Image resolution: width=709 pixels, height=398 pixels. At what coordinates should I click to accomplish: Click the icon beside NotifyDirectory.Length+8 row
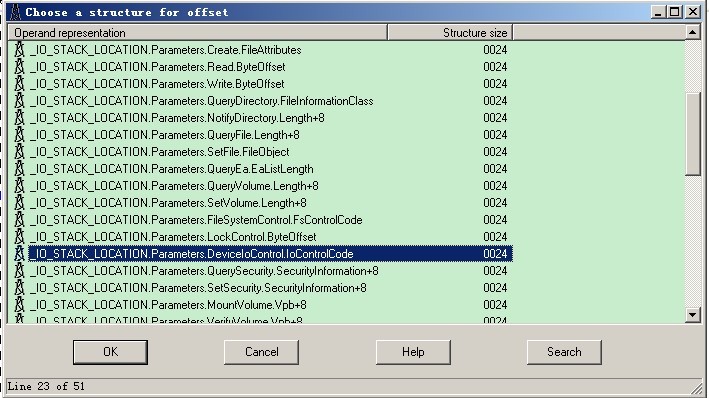pos(19,118)
